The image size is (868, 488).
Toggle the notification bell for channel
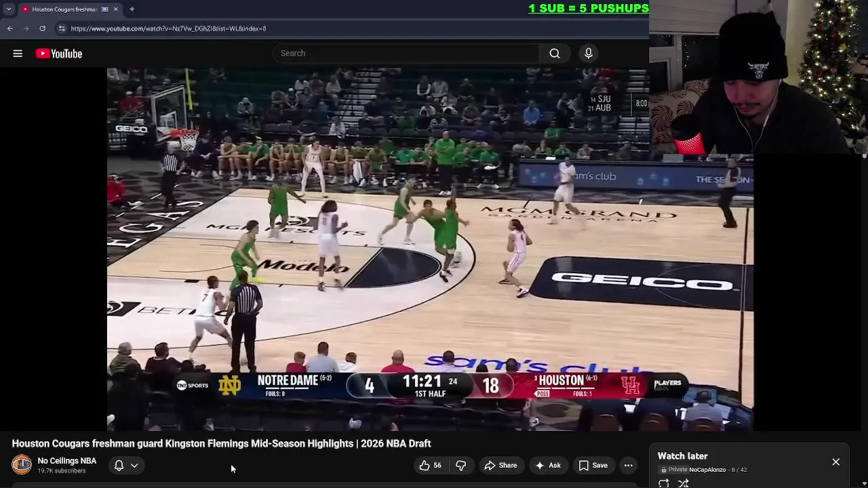point(119,465)
